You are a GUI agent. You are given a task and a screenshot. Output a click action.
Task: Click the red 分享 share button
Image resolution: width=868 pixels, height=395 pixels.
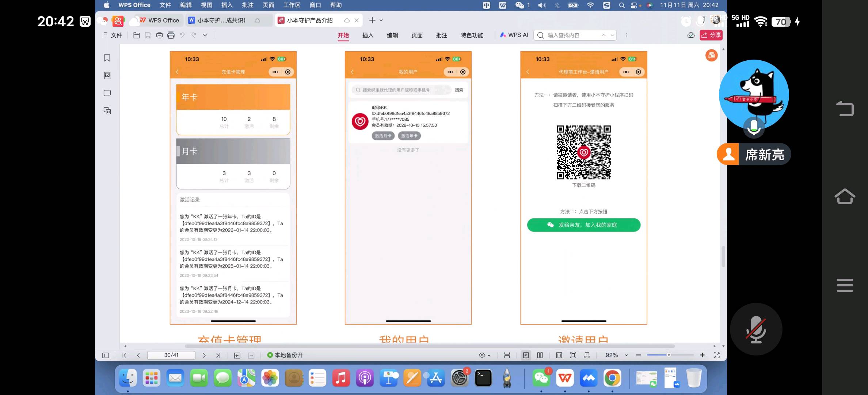pos(711,35)
